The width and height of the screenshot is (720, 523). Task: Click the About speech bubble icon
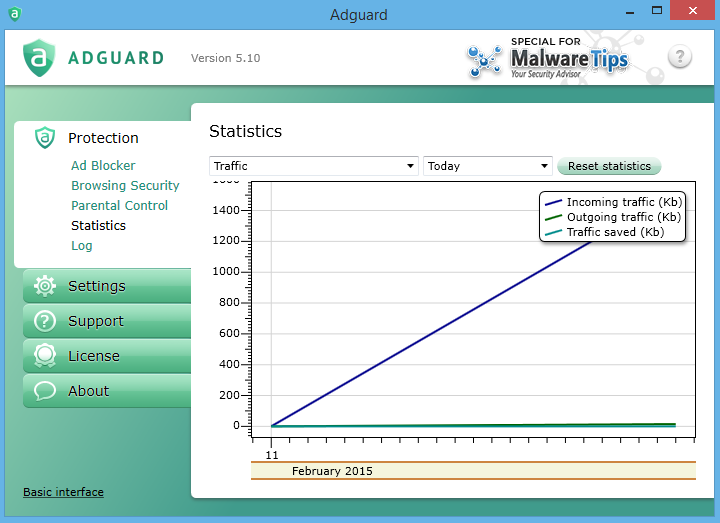coord(45,391)
